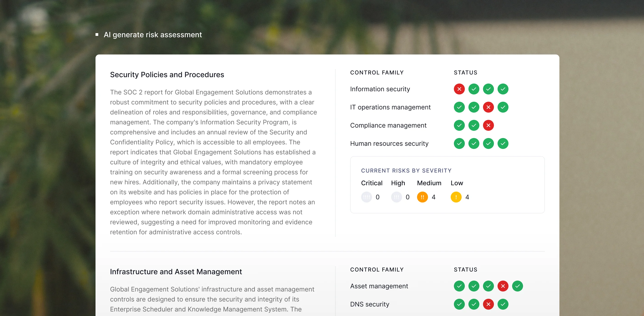The width and height of the screenshot is (644, 316).
Task: Click the grey Critical severity icon
Action: pos(367,197)
